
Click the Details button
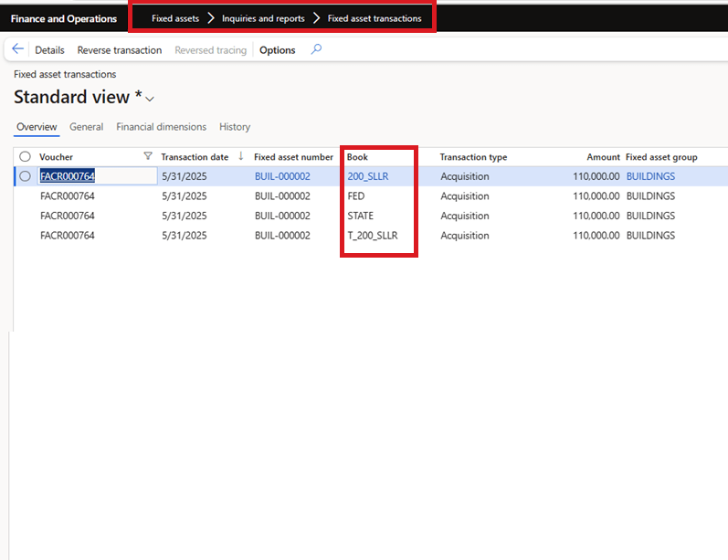49,50
